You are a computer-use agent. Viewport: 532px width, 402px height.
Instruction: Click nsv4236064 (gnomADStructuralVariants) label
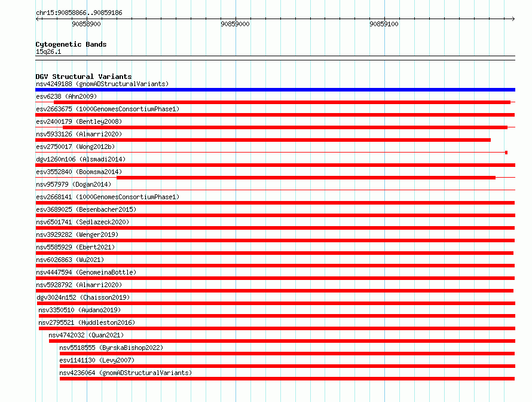[126, 373]
